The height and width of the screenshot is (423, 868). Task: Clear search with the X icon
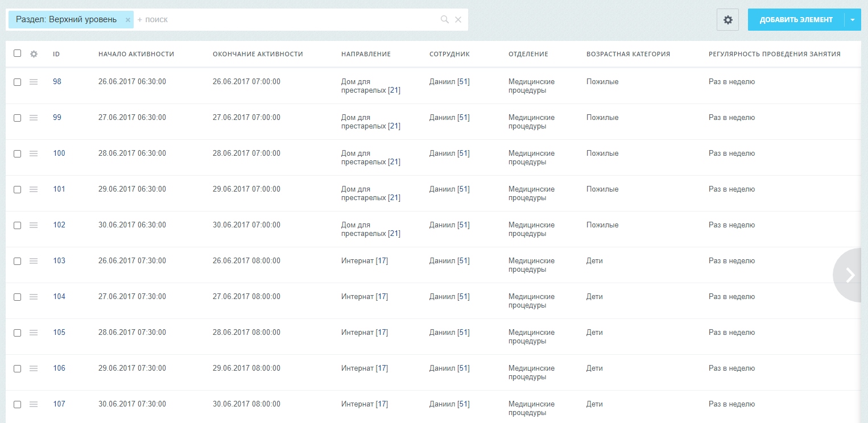pyautogui.click(x=458, y=20)
